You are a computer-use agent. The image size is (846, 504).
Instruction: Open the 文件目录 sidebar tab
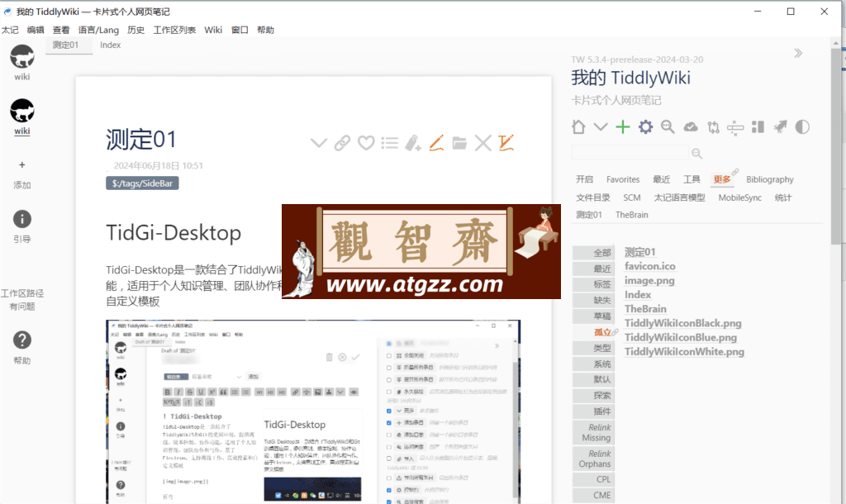593,197
